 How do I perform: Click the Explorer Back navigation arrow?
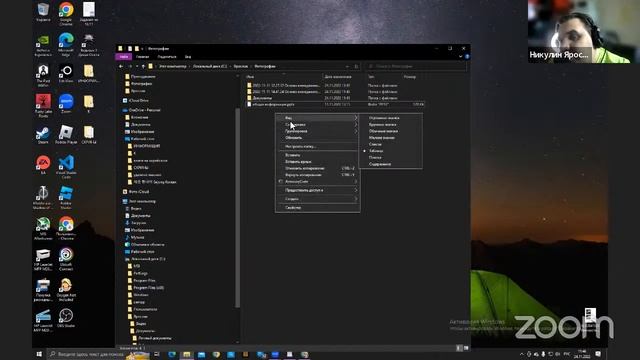[x=121, y=66]
